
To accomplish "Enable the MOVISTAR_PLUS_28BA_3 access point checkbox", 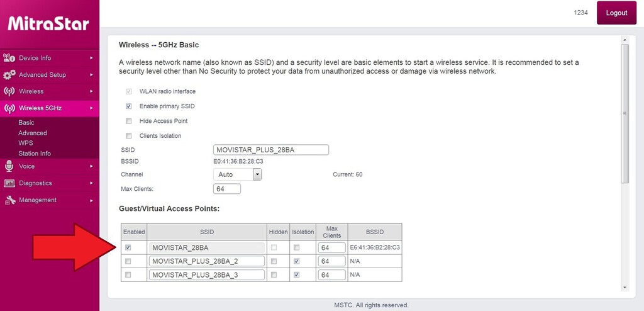I will (128, 274).
